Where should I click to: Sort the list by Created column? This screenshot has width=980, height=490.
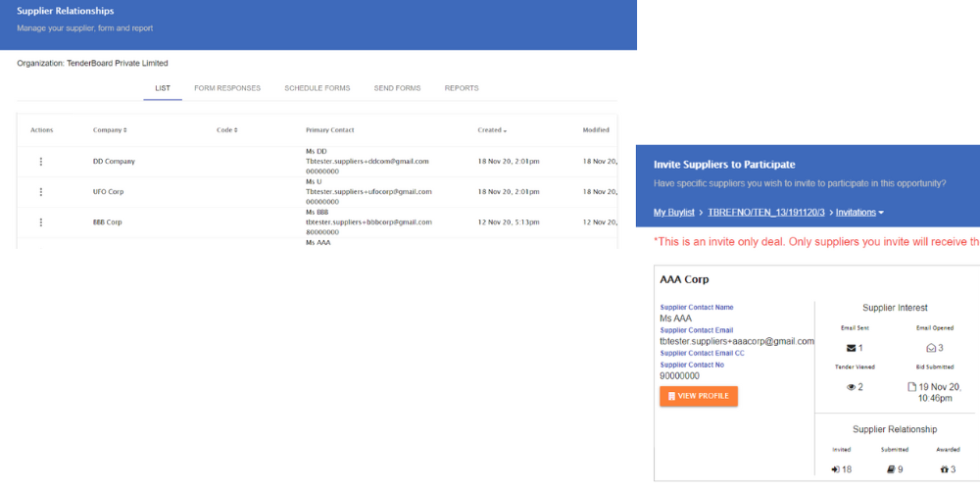click(x=493, y=130)
